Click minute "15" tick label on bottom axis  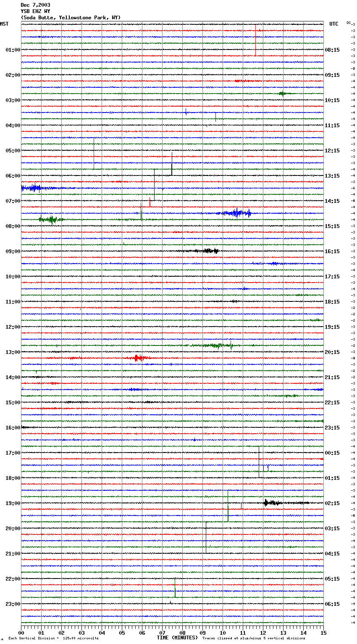click(323, 633)
